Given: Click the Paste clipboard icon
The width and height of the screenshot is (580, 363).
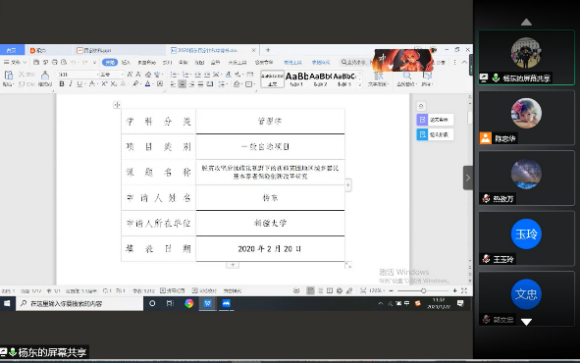Looking at the screenshot, I should coord(8,75).
